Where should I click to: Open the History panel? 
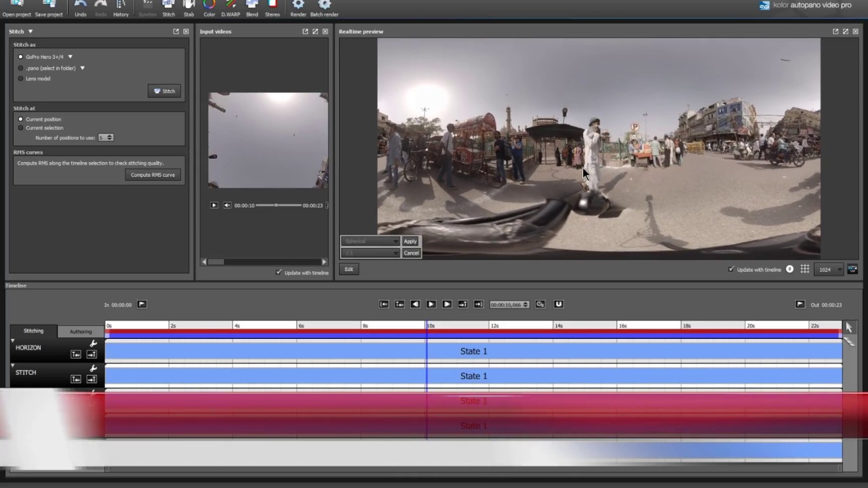point(121,8)
